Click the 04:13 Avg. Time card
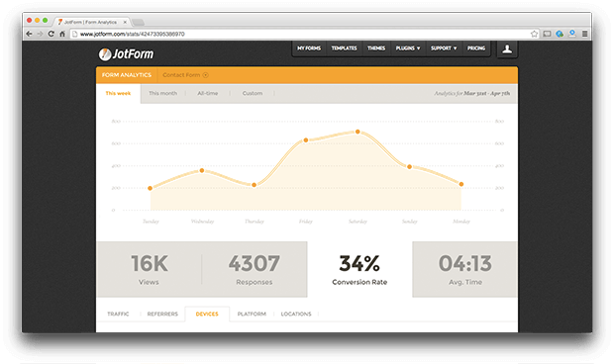The height and width of the screenshot is (364, 614). pyautogui.click(x=464, y=269)
